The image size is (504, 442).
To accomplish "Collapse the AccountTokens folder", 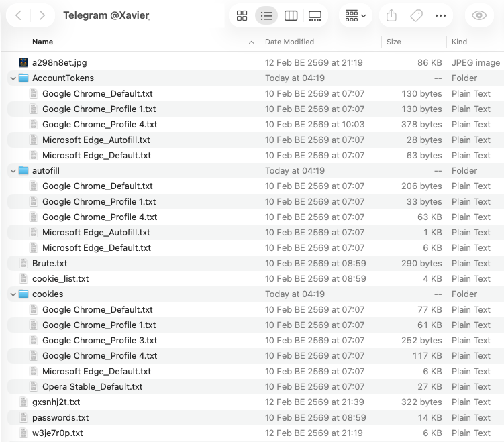I will (x=13, y=78).
